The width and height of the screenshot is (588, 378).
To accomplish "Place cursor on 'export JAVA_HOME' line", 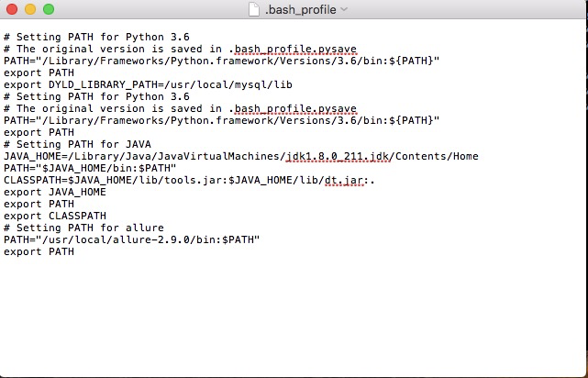I will coord(55,192).
